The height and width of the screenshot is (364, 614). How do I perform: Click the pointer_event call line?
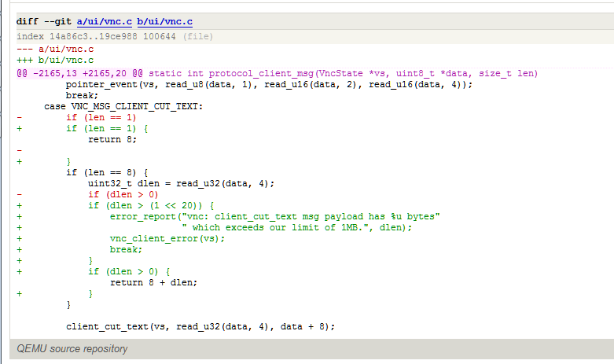(269, 84)
